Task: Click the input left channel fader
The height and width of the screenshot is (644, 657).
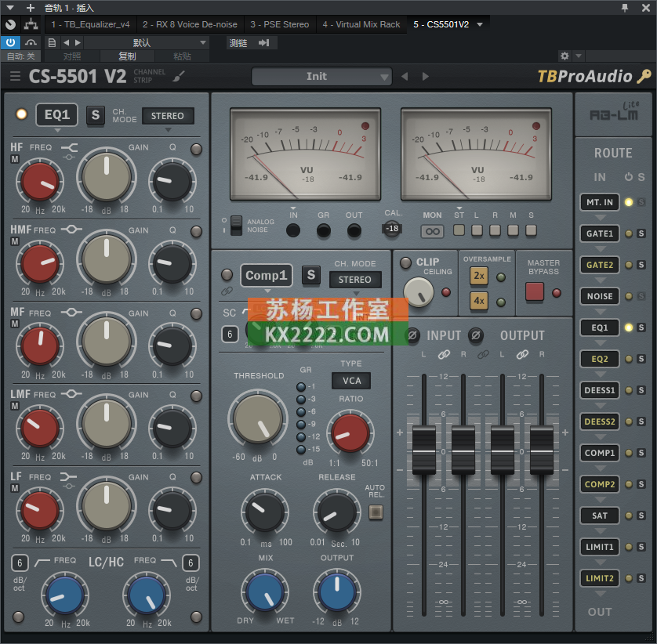Action: tap(424, 451)
